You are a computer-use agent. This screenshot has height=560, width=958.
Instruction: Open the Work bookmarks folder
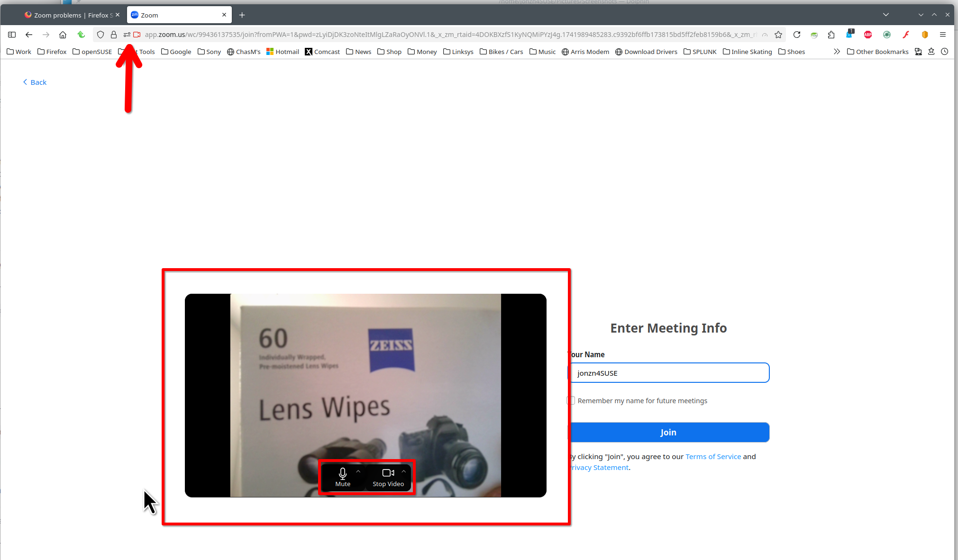point(19,52)
